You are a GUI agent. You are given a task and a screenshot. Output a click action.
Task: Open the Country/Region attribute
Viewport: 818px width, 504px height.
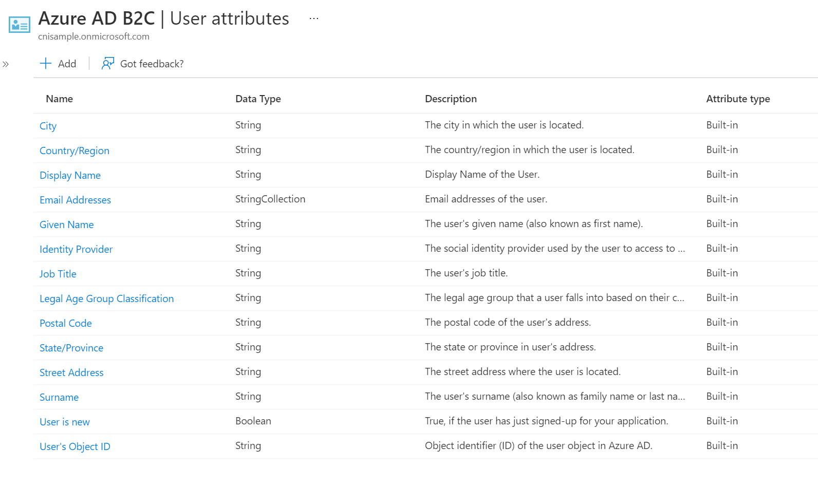coord(74,151)
